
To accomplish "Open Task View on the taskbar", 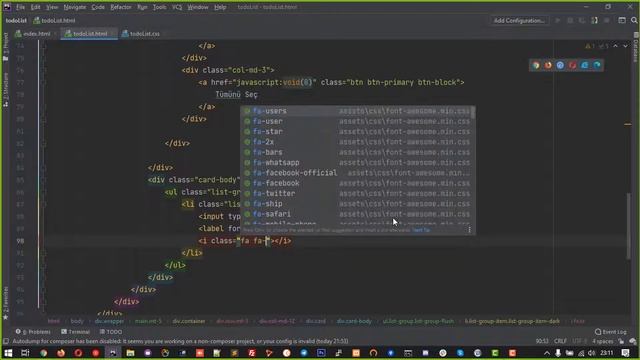I will (25, 353).
